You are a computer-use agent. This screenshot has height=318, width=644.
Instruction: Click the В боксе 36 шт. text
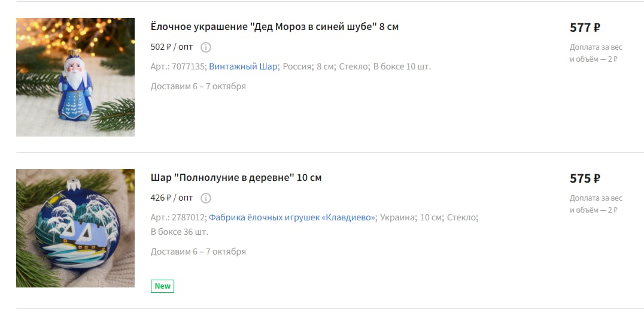(x=180, y=232)
